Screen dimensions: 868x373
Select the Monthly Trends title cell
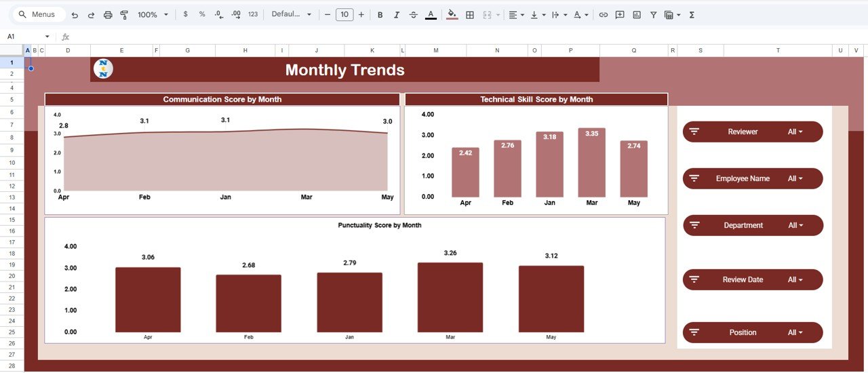[344, 69]
